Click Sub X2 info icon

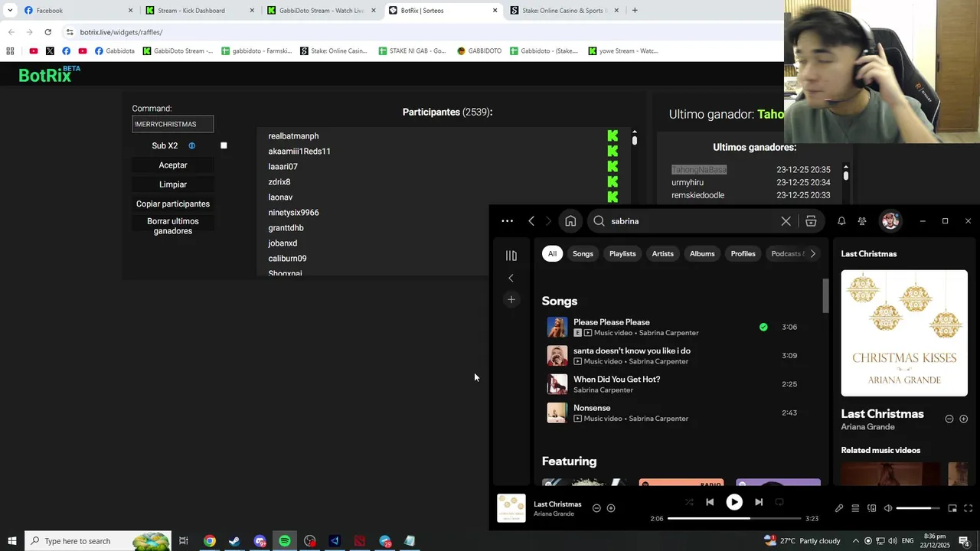[x=191, y=145]
